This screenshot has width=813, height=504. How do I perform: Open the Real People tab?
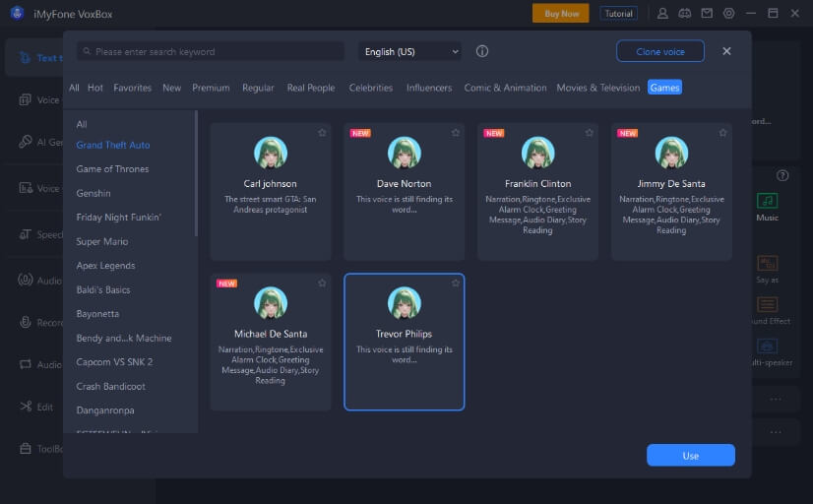point(311,88)
